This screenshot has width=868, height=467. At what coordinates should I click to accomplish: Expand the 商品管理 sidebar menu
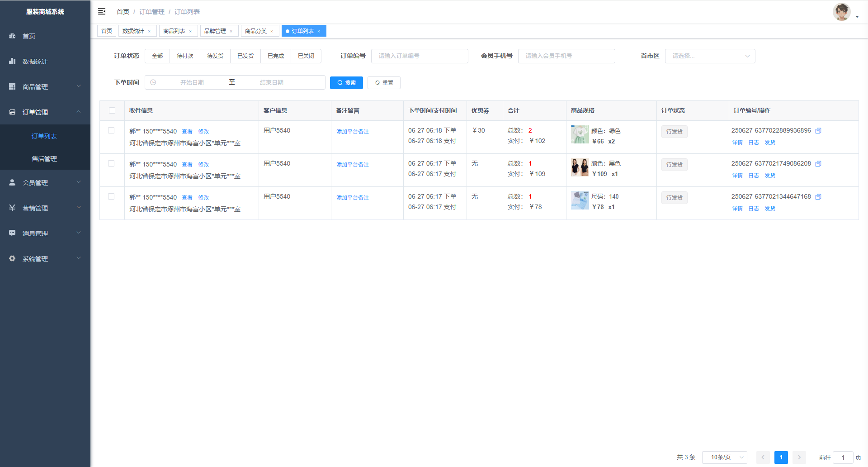(45, 86)
